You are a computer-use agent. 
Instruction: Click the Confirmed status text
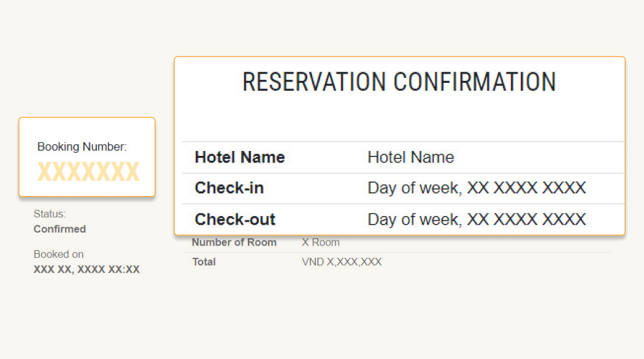(x=59, y=229)
